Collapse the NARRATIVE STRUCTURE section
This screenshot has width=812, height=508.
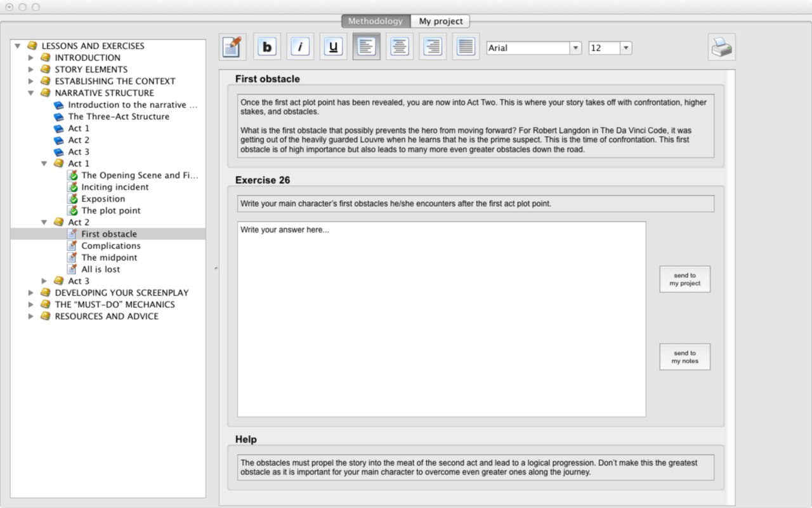click(31, 93)
